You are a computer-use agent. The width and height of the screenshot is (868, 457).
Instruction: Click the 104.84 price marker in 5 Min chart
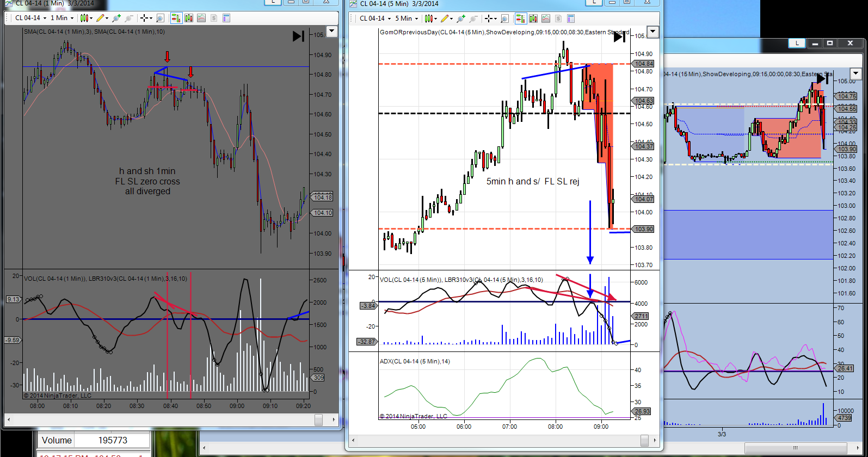point(644,64)
